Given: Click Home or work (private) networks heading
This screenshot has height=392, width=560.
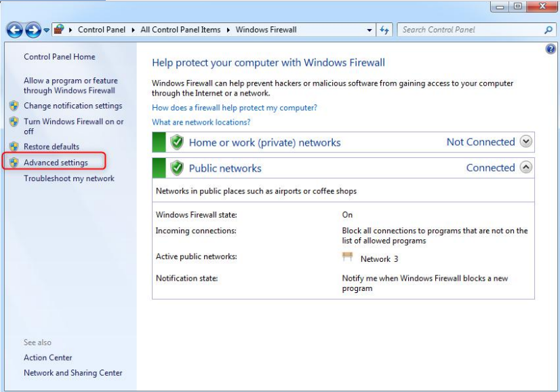Looking at the screenshot, I should (264, 142).
